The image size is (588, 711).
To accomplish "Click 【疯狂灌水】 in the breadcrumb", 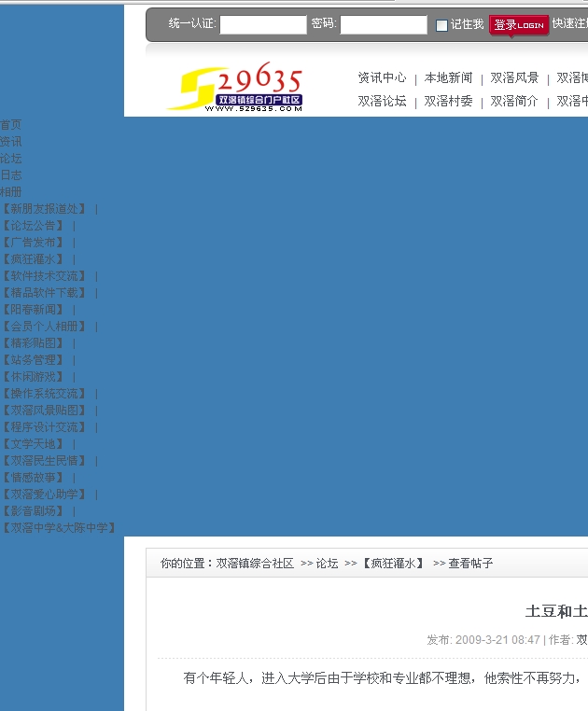I will click(393, 564).
